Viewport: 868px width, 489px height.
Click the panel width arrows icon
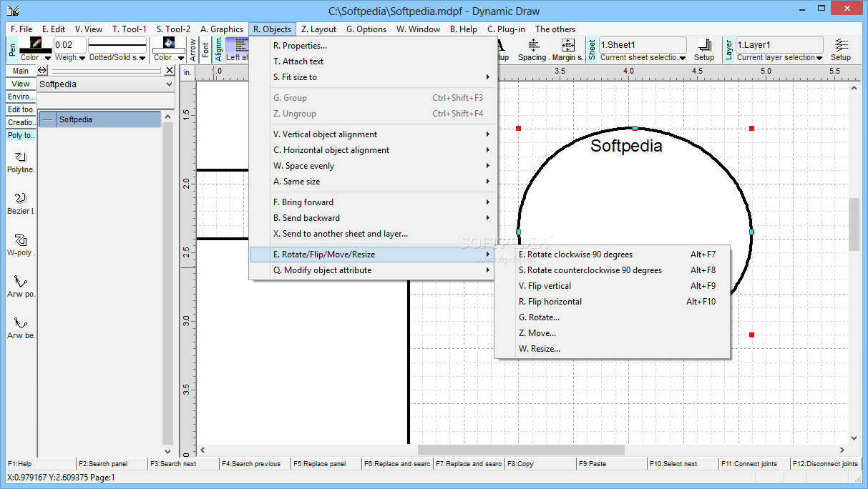[42, 70]
